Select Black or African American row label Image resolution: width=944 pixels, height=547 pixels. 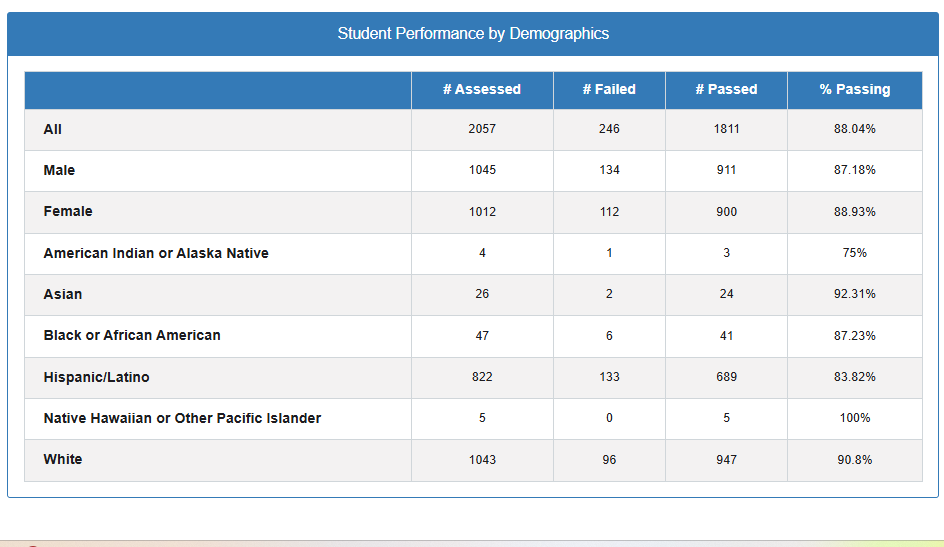pyautogui.click(x=132, y=335)
